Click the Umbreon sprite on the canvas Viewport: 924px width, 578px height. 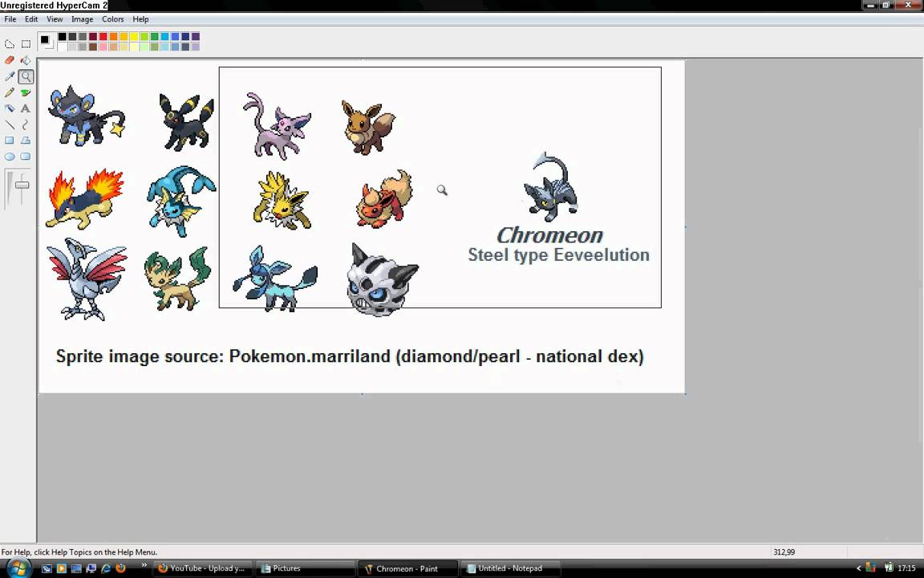186,121
